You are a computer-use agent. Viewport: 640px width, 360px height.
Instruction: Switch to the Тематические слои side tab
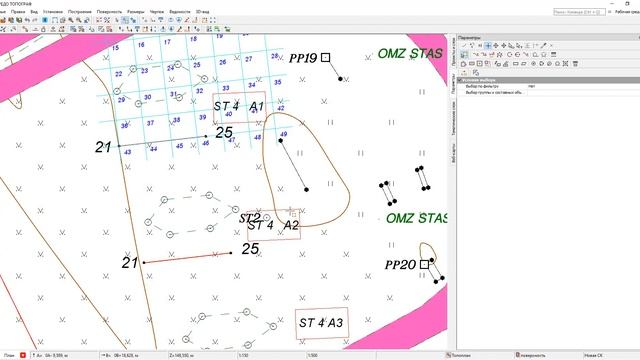(453, 118)
